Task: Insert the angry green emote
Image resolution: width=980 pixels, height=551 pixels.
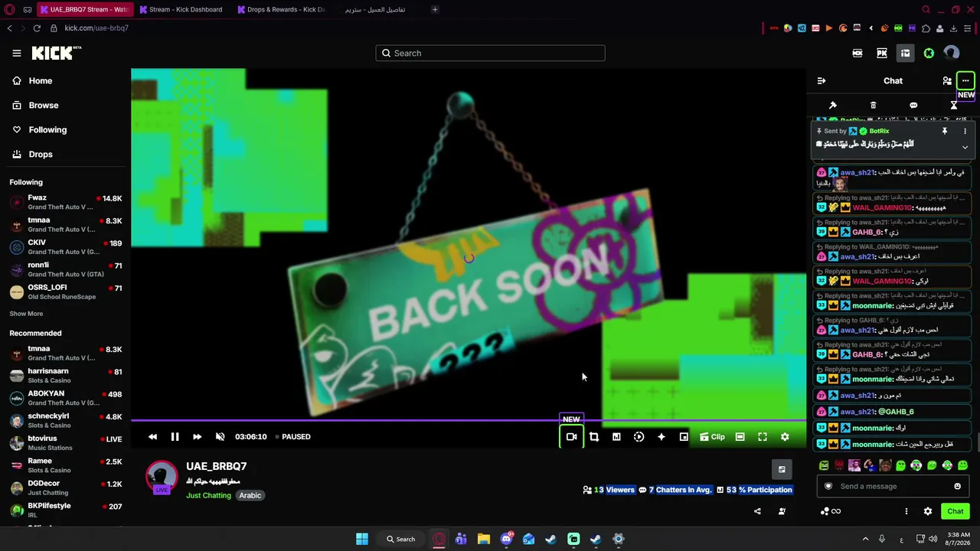Action: [x=824, y=465]
